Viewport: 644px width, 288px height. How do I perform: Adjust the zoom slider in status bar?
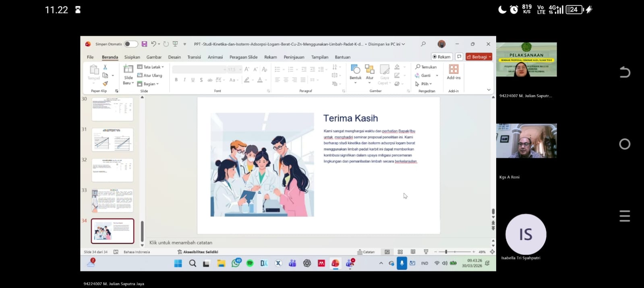(446, 252)
